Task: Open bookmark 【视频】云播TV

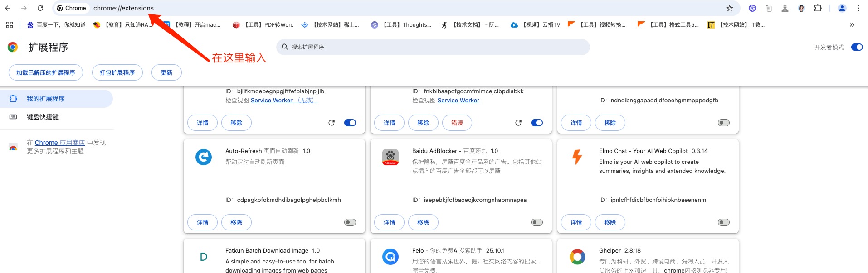Action: (x=536, y=25)
